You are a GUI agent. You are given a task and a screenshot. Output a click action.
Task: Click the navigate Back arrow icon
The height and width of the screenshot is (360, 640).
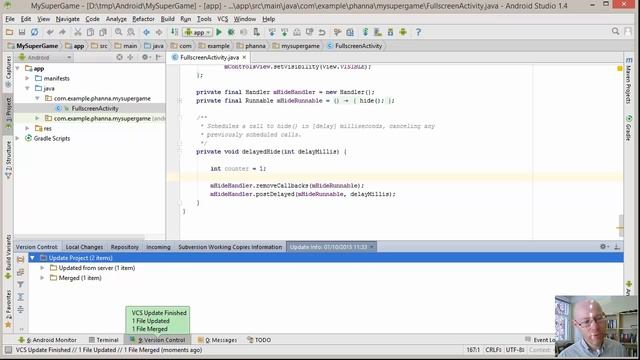(146, 32)
